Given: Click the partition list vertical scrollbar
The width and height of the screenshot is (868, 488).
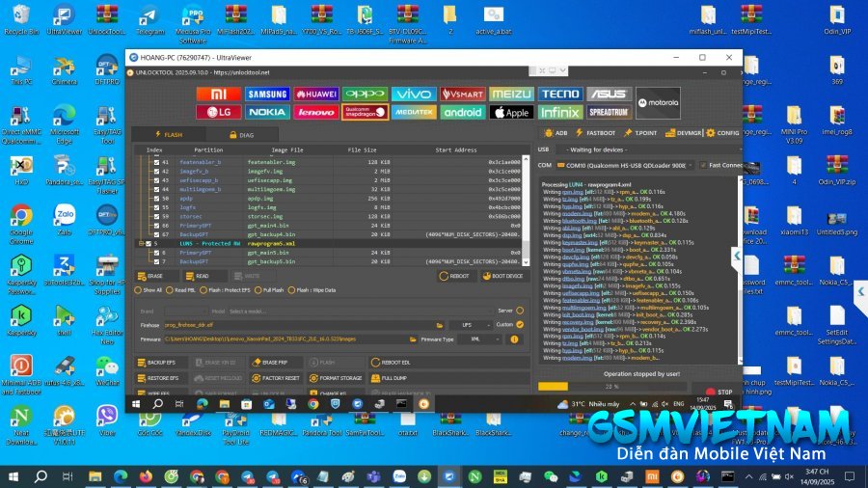Looking at the screenshot, I should click(x=526, y=211).
